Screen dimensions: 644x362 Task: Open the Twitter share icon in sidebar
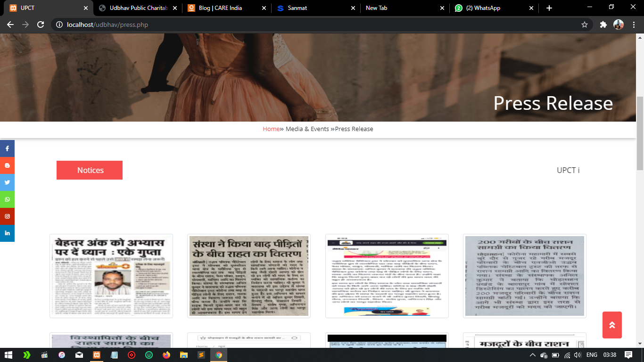point(7,182)
